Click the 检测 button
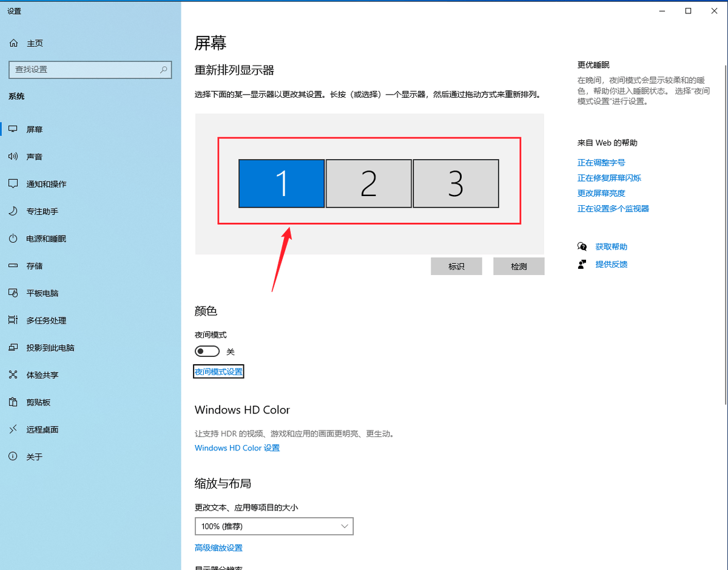The width and height of the screenshot is (728, 570). point(519,266)
